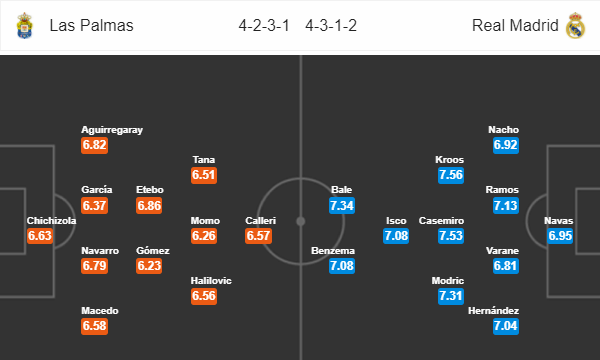The width and height of the screenshot is (600, 360).
Task: Click Etebo's 6.86 rating badge
Action: coord(149,206)
